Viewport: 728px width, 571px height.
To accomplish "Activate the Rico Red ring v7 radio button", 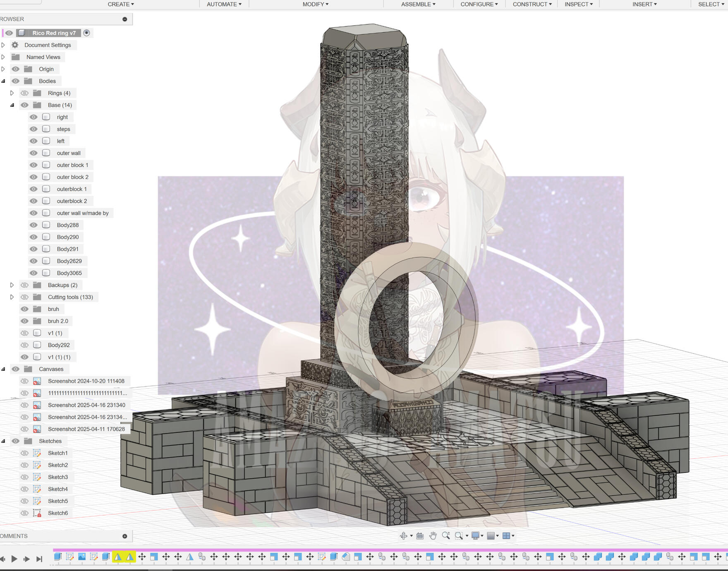I will [86, 33].
